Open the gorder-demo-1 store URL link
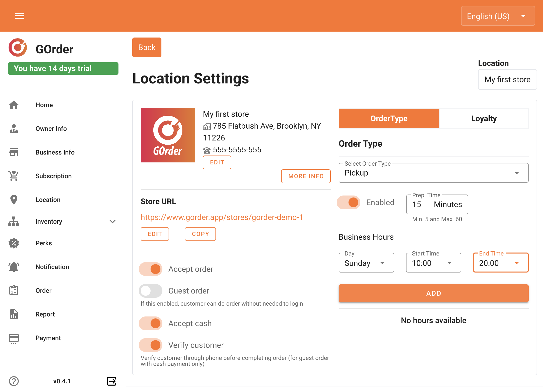 [x=222, y=217]
